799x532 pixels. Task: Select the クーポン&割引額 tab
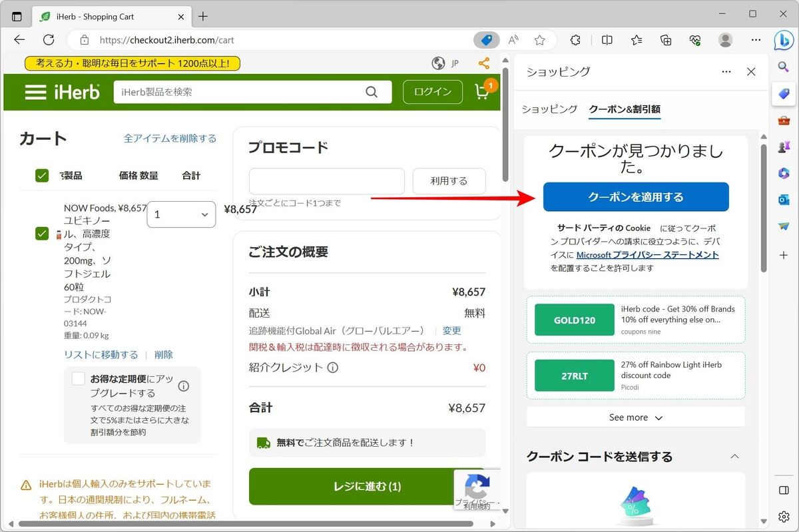point(625,109)
